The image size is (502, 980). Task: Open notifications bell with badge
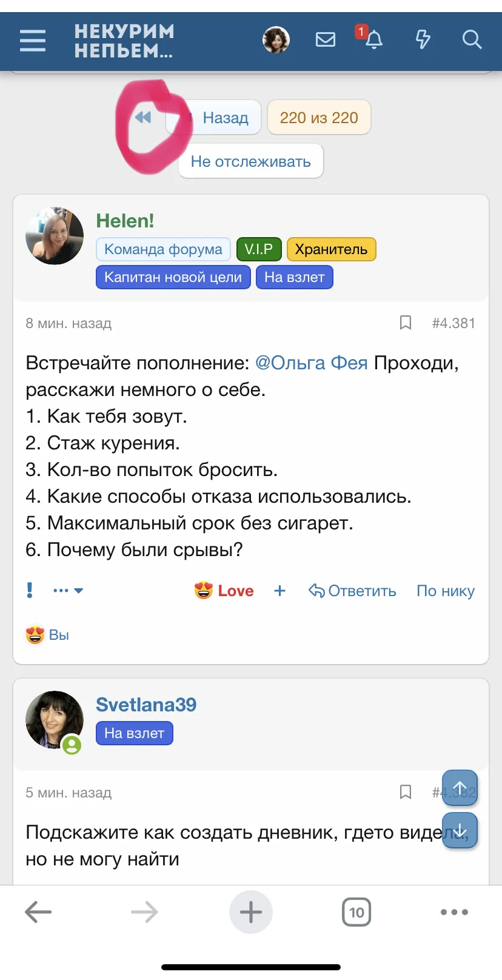pyautogui.click(x=373, y=40)
